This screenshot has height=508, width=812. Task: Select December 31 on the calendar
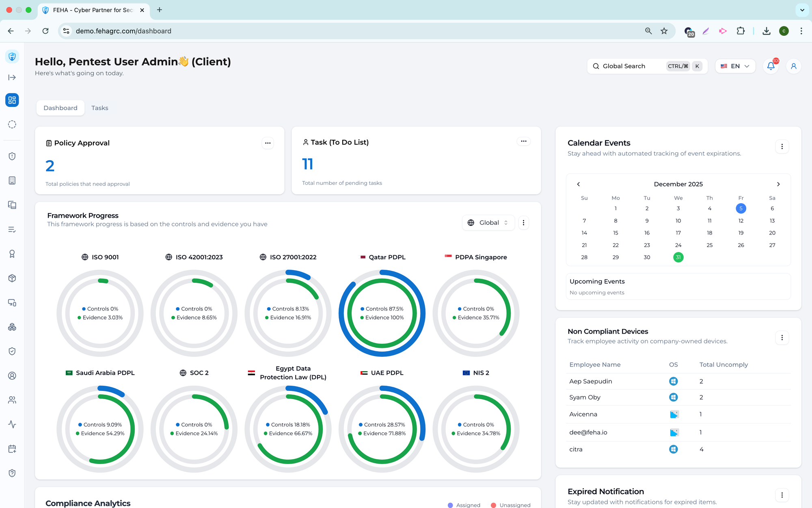678,257
